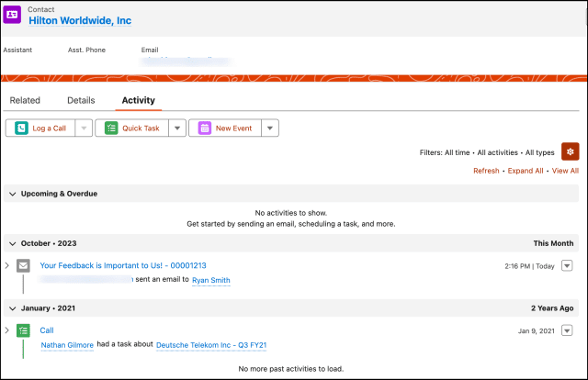Expand the feedback email activity row
This screenshot has width=588, height=380.
[6, 265]
